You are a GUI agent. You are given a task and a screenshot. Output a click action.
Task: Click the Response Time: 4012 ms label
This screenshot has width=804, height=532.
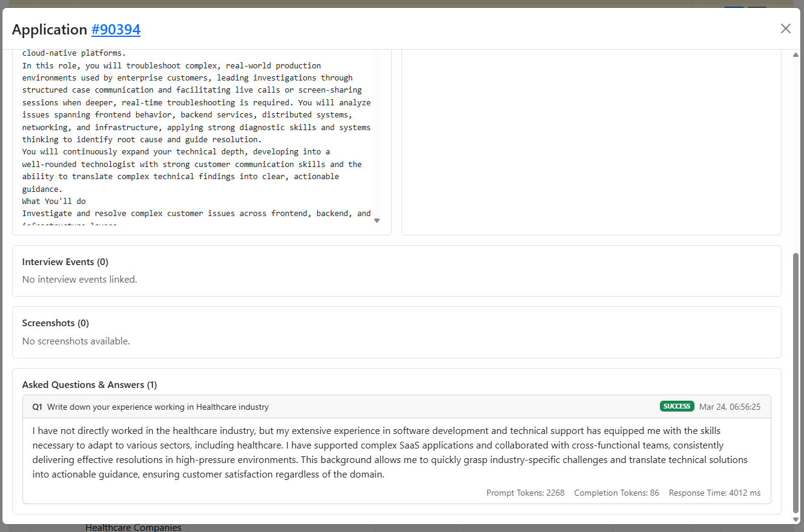tap(714, 493)
